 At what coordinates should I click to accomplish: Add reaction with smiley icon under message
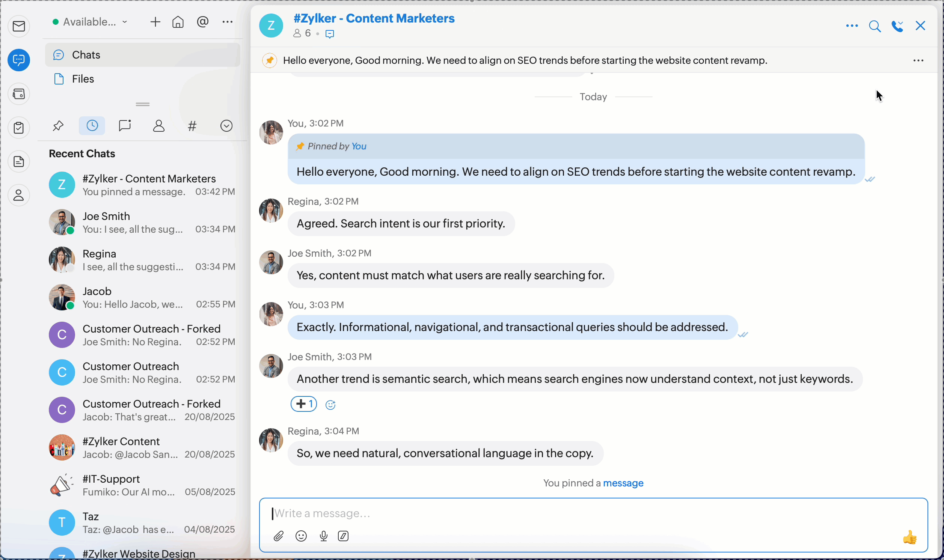pyautogui.click(x=330, y=405)
